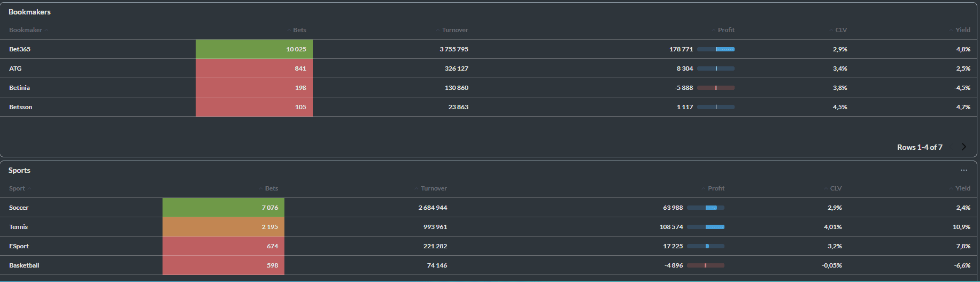Sort Bookmakers table by CLV column

coord(840,30)
